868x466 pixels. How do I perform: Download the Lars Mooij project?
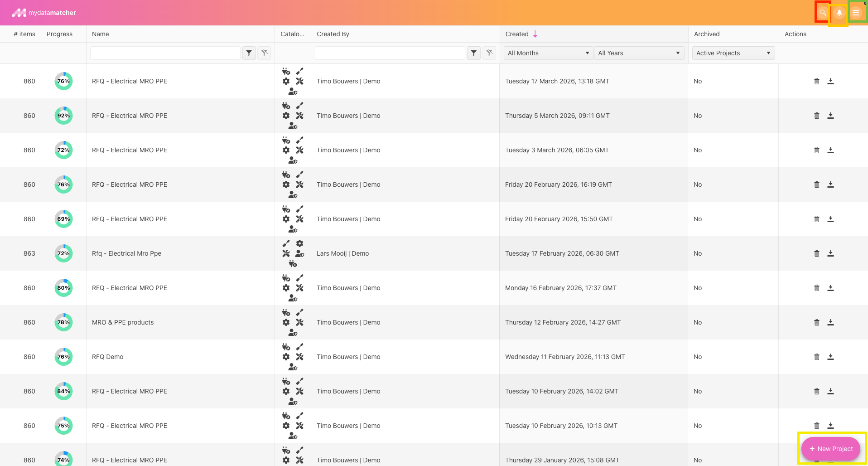[830, 253]
